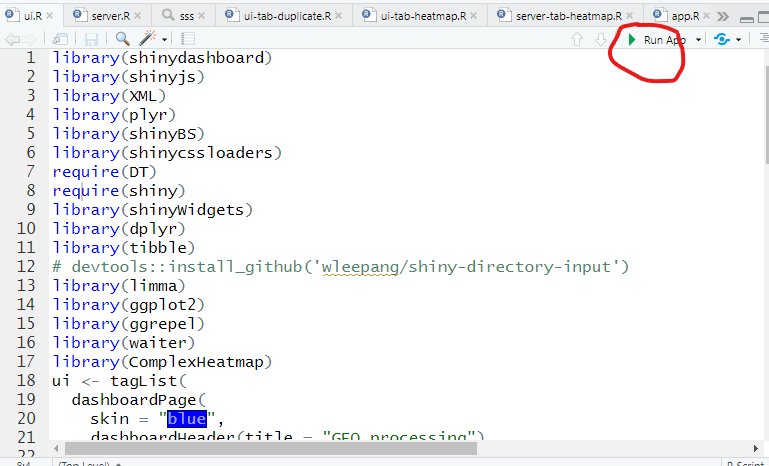
Task: Click the library(ggrepel) line
Action: [x=128, y=324]
